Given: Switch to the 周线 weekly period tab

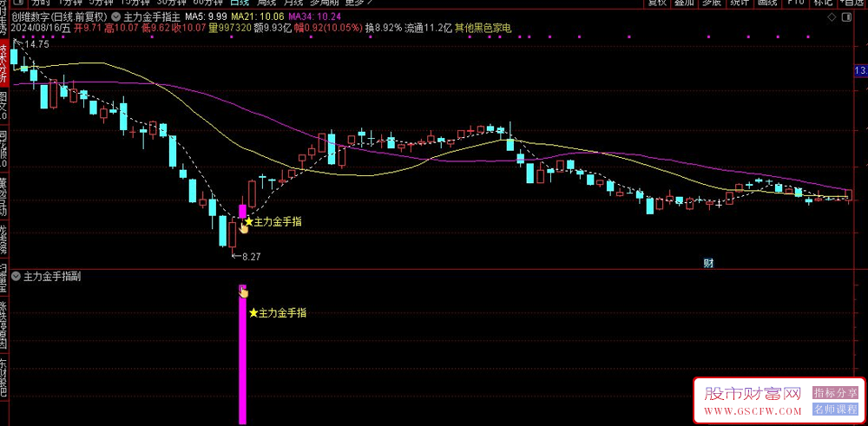Looking at the screenshot, I should pos(266,3).
